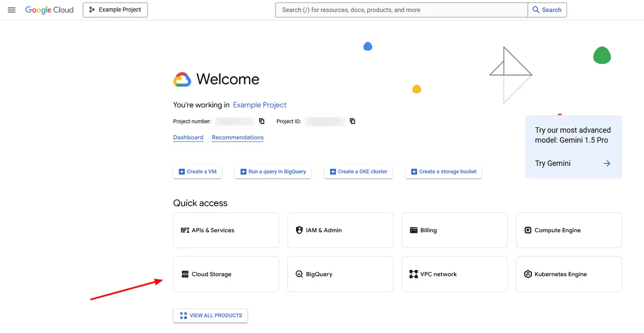Click the API icon

(185, 230)
